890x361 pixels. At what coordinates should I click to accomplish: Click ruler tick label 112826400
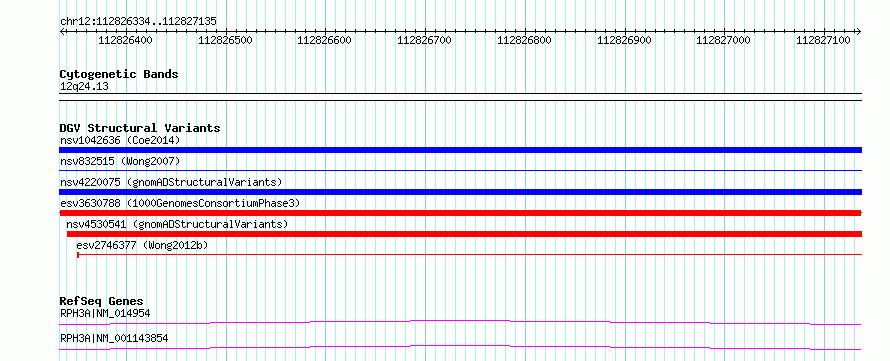(125, 40)
